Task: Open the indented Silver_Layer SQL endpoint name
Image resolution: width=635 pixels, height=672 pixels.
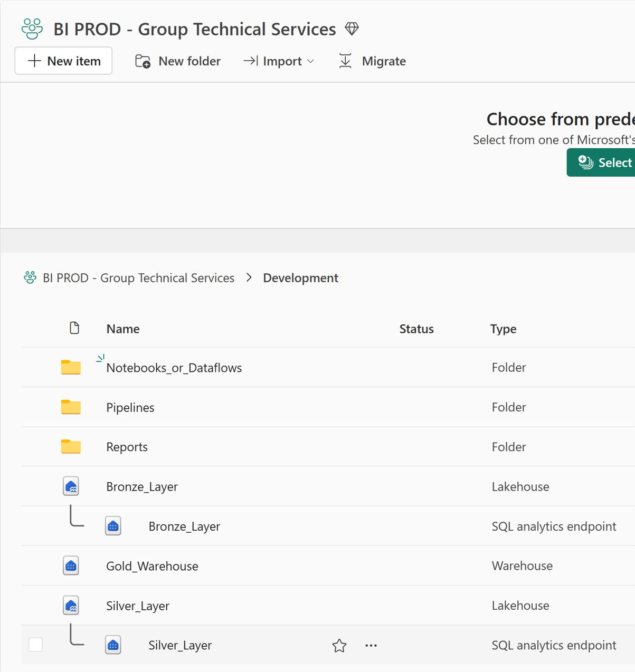Action: [179, 645]
